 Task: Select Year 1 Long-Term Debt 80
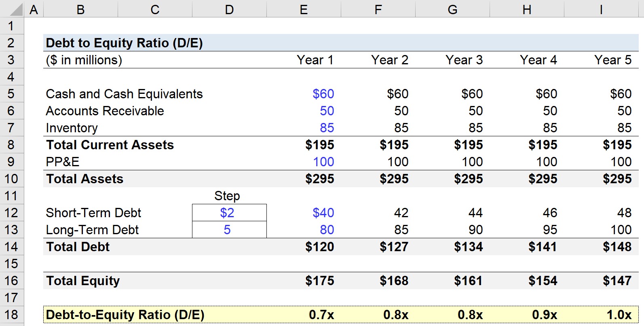coord(327,230)
